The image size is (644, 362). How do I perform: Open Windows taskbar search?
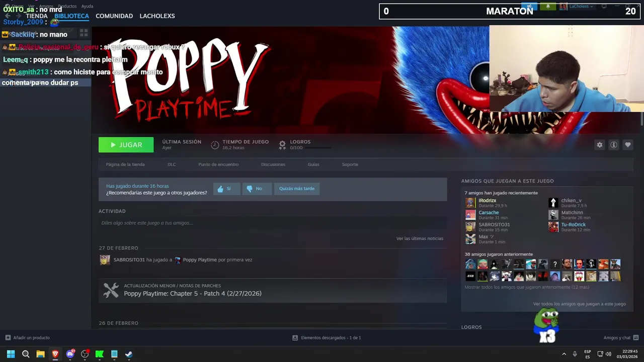[26, 354]
